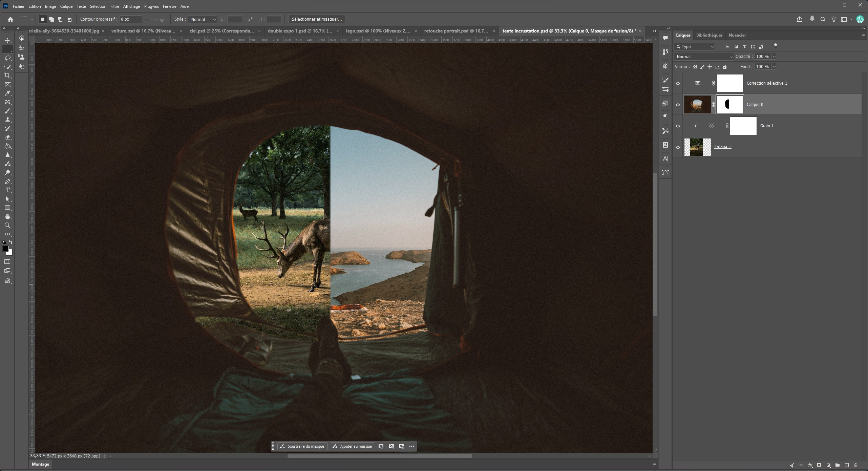Open the Filtre menu
Image resolution: width=868 pixels, height=471 pixels.
pos(114,6)
